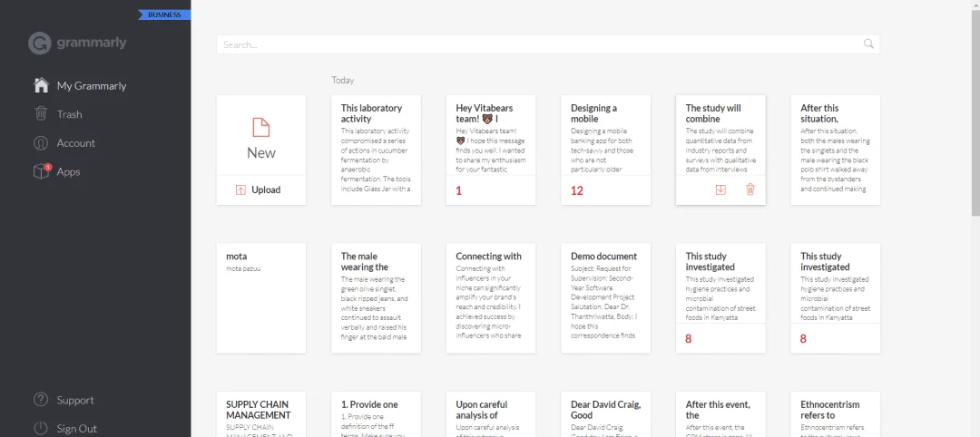Click alert count 12 on Designing card
Viewport: 980px width, 437px height.
pyautogui.click(x=577, y=190)
